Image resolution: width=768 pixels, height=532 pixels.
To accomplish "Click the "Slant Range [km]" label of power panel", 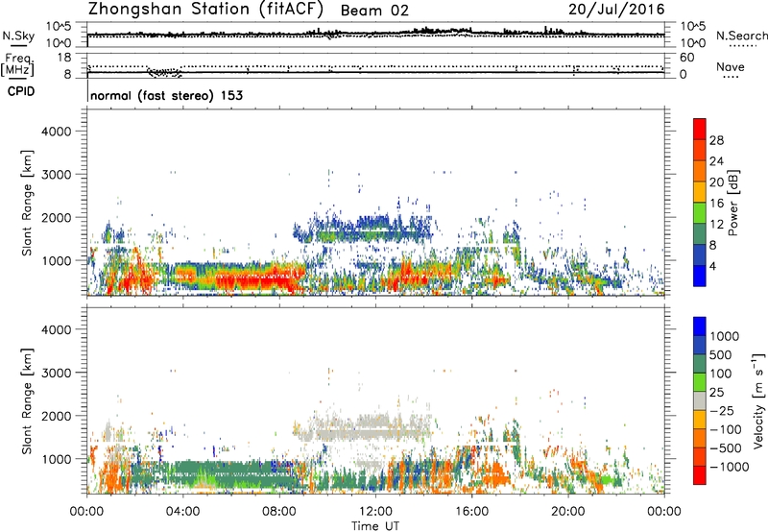I will point(27,203).
